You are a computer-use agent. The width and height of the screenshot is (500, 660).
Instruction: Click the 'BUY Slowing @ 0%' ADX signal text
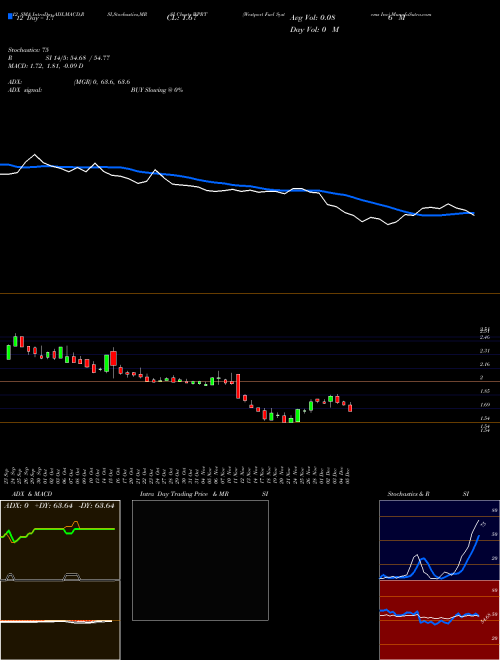(157, 90)
